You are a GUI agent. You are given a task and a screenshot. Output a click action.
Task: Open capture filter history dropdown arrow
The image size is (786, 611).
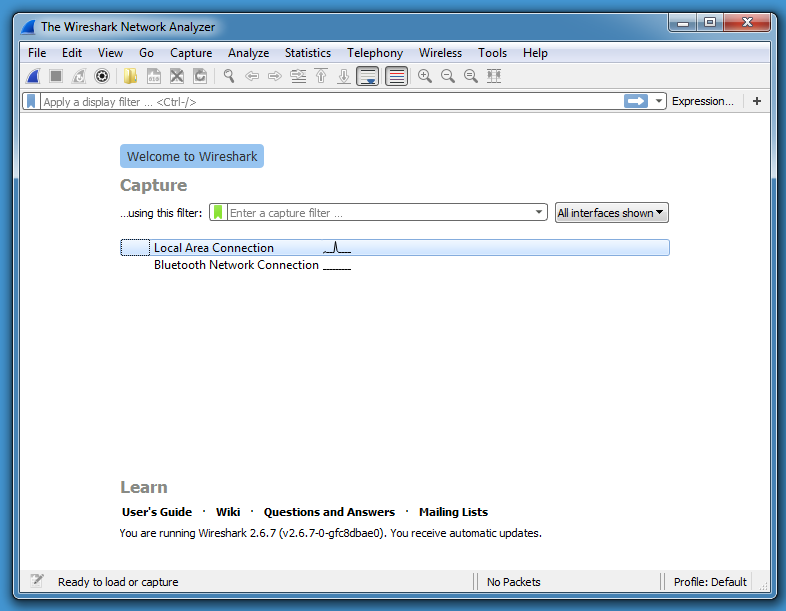pyautogui.click(x=539, y=213)
